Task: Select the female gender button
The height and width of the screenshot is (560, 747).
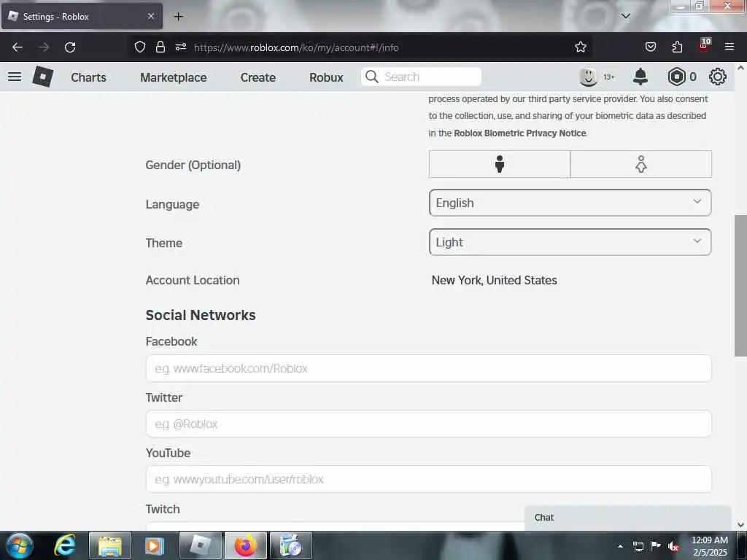Action: 640,164
